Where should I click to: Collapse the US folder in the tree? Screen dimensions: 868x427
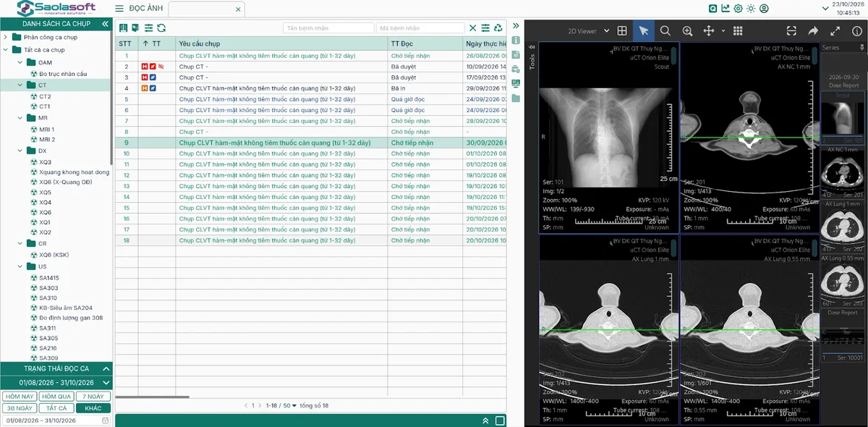pyautogui.click(x=20, y=266)
